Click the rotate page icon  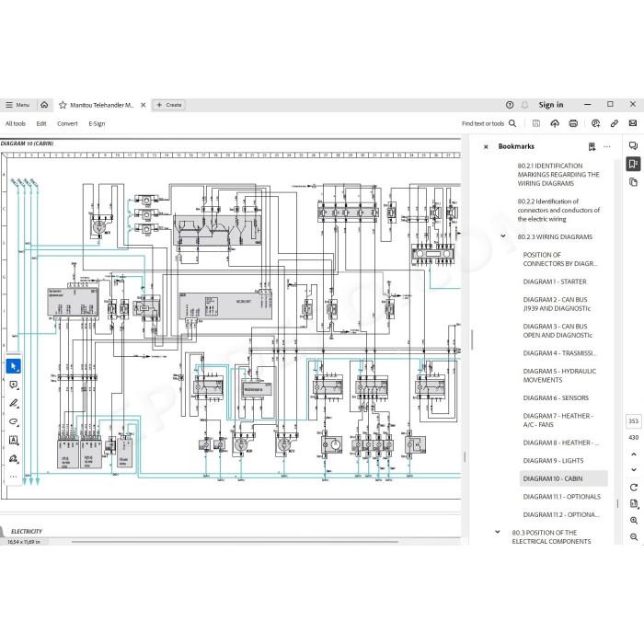(633, 487)
